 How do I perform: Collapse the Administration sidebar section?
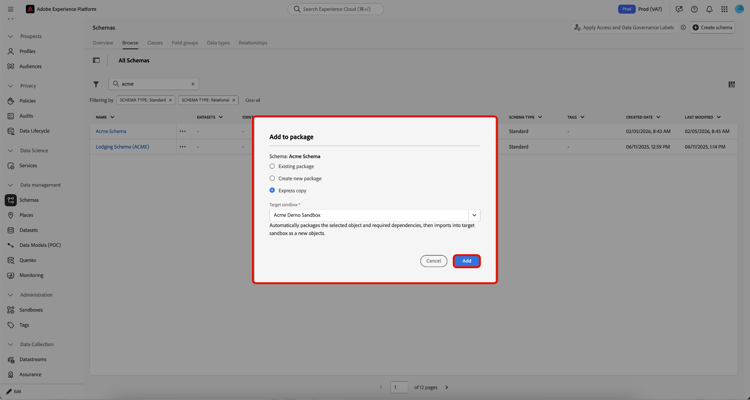(x=11, y=295)
